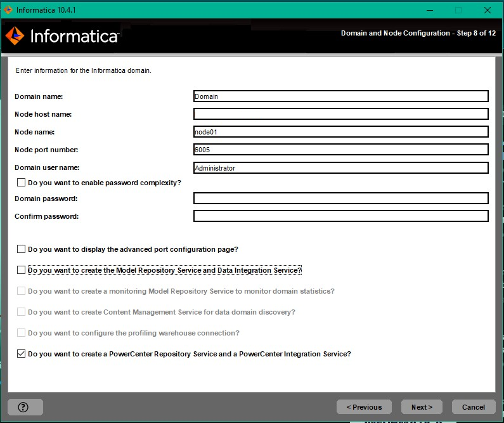Click the help question mark icon
This screenshot has height=423, width=504.
[23, 407]
